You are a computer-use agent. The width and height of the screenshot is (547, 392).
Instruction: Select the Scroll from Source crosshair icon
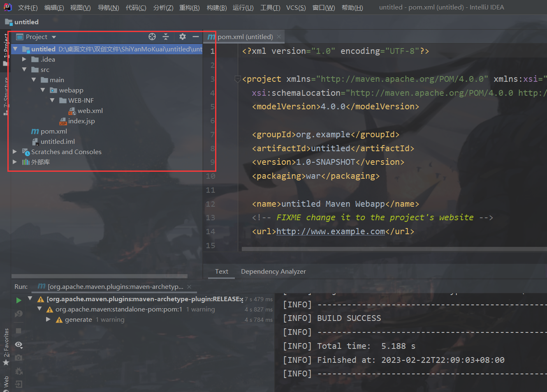tap(152, 37)
